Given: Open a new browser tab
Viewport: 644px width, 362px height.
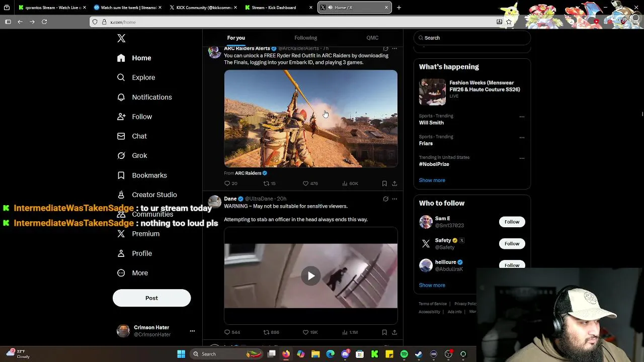Looking at the screenshot, I should click(398, 8).
